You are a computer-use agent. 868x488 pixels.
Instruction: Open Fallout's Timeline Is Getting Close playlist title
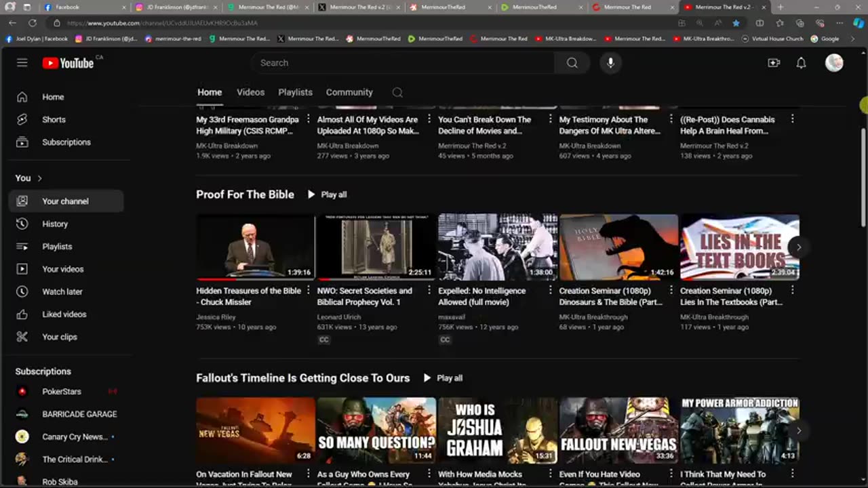(302, 378)
